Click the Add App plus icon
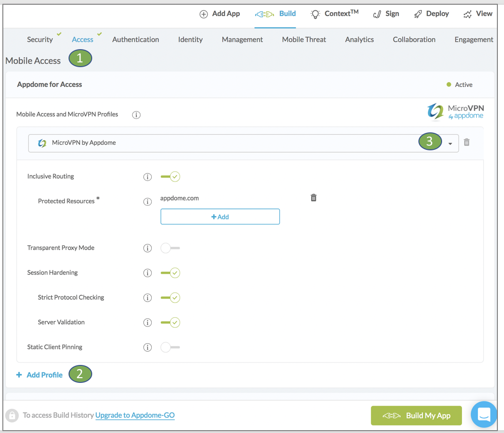The width and height of the screenshot is (504, 433). tap(203, 14)
